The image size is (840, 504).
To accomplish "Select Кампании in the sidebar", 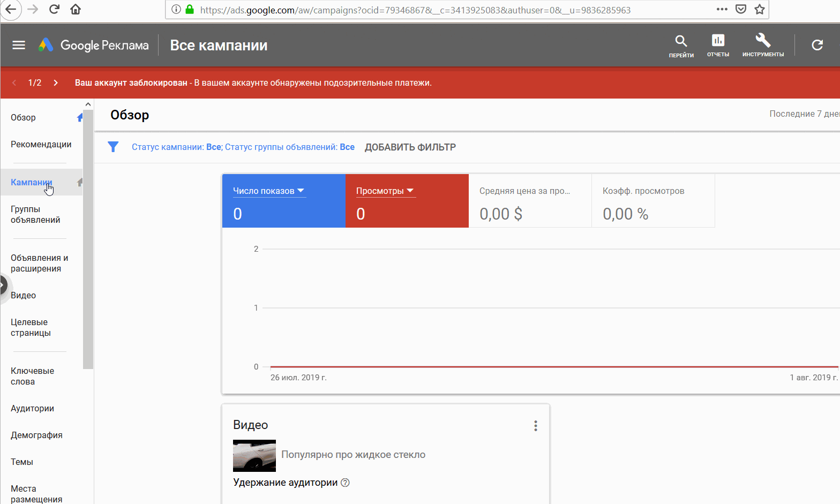I will (x=32, y=182).
